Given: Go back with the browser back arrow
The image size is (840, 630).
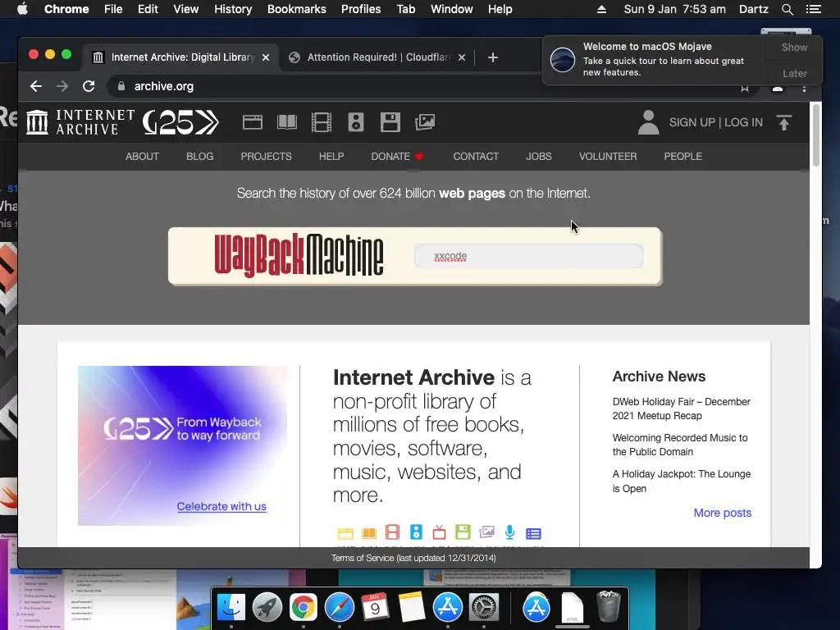Looking at the screenshot, I should pos(36,86).
